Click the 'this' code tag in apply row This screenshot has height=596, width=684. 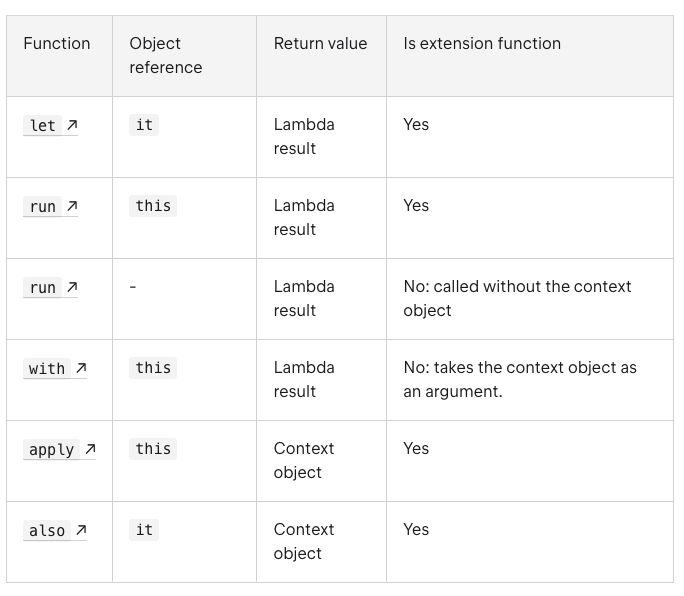153,449
